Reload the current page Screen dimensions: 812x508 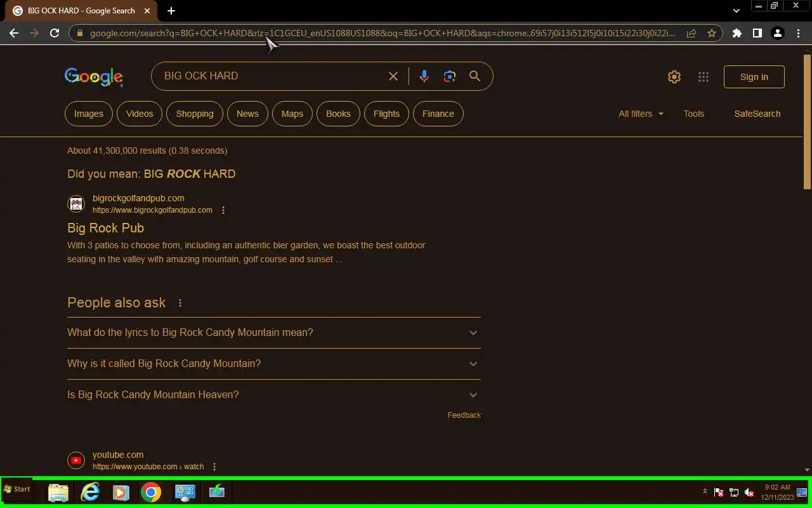coord(55,33)
